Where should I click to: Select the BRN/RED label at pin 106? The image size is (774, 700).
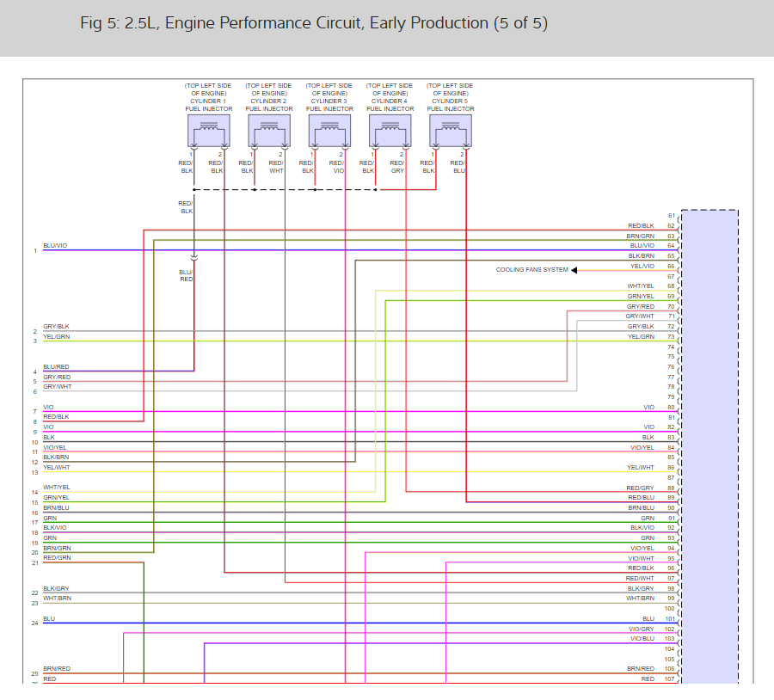click(x=640, y=668)
